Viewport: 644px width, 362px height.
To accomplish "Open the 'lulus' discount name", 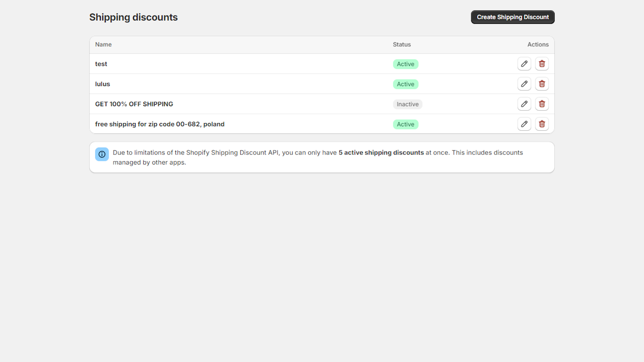I will [x=103, y=84].
